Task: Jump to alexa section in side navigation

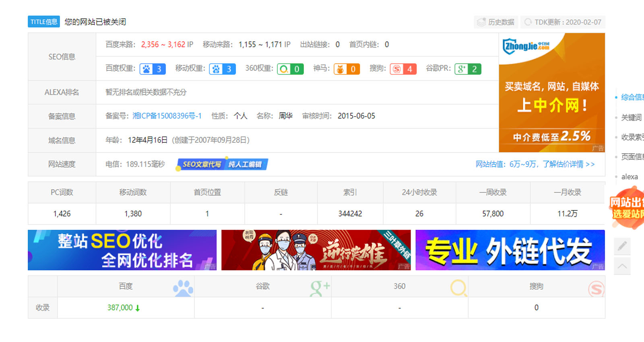Action: 629,177
